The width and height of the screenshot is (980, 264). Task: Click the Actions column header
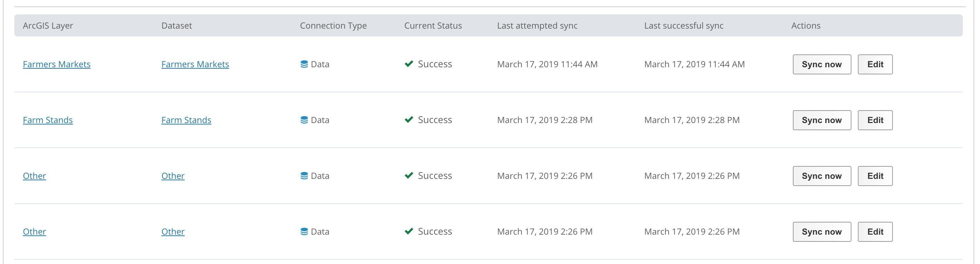(806, 25)
